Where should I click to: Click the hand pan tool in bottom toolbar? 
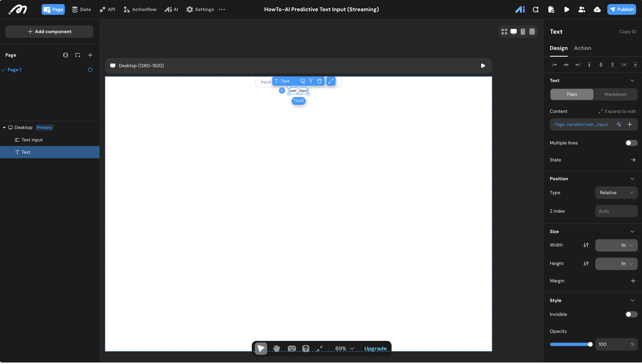[x=276, y=348]
